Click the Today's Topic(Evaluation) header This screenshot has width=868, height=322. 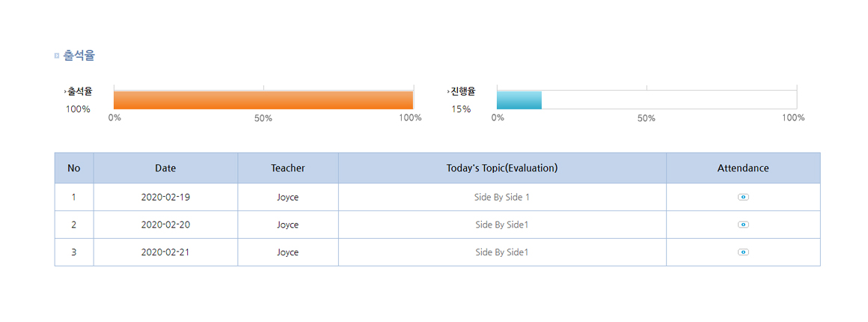pyautogui.click(x=502, y=168)
